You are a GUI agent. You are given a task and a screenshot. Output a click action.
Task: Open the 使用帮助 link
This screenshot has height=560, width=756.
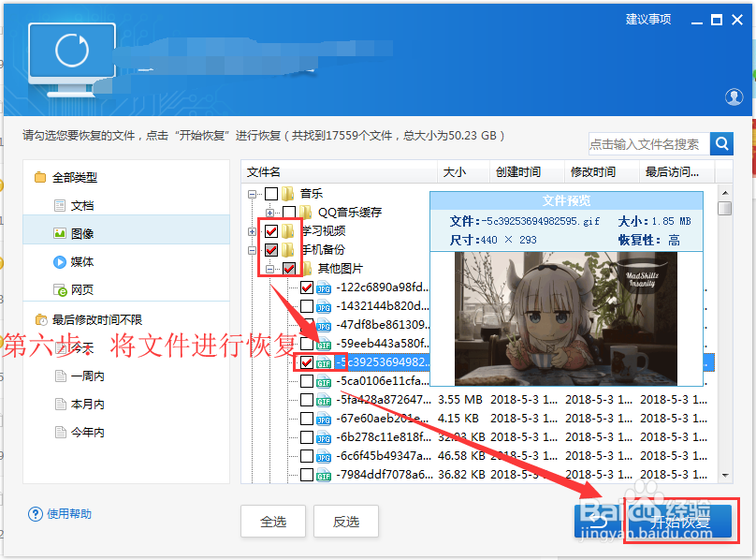click(x=69, y=514)
